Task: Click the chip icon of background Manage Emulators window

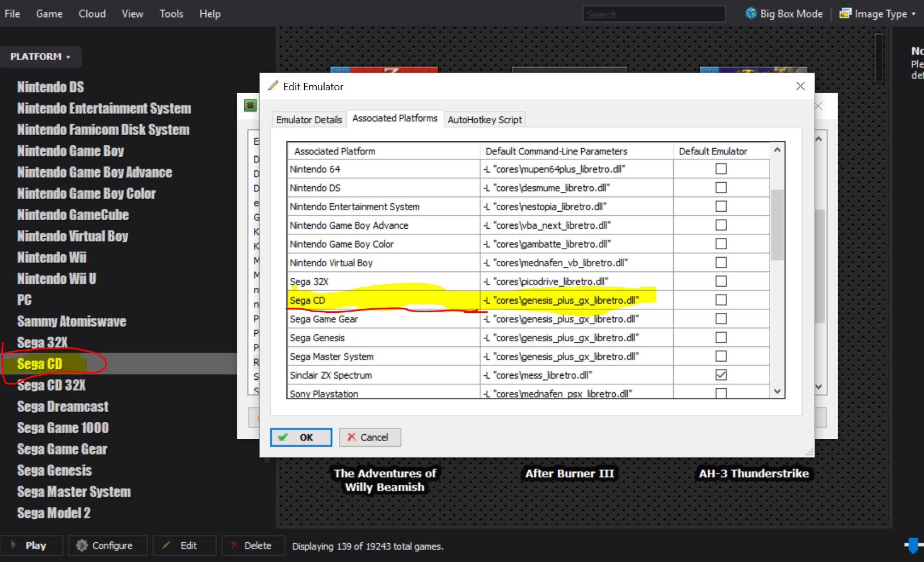Action: 250,105
